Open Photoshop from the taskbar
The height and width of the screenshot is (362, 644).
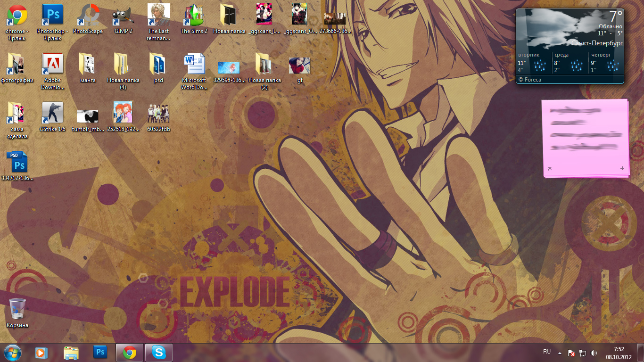point(100,353)
